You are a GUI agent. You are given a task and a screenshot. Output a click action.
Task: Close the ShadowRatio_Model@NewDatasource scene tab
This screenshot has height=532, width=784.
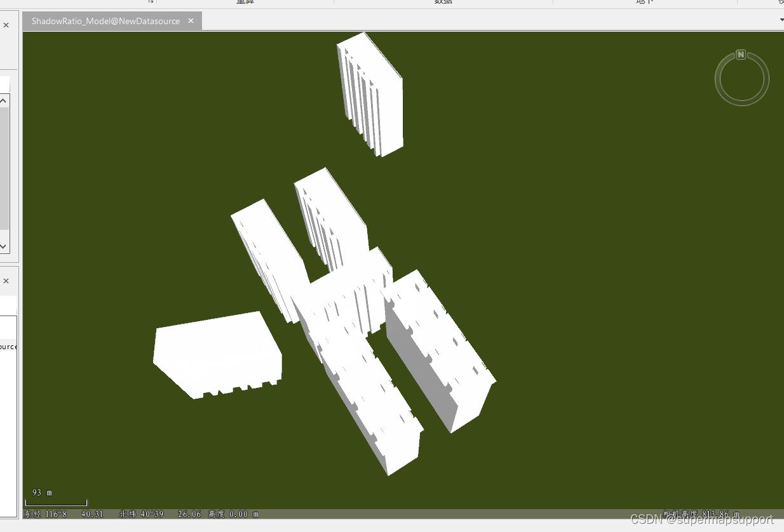point(191,20)
